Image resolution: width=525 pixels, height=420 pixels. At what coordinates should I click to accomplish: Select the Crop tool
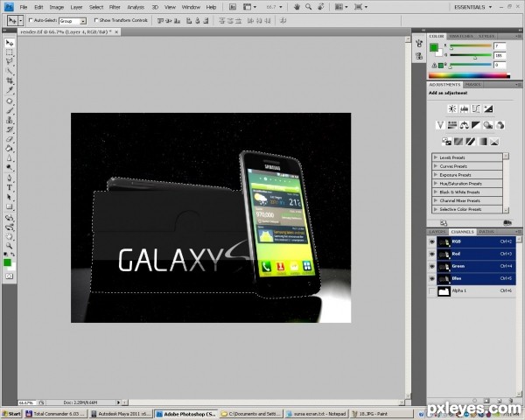[x=10, y=80]
